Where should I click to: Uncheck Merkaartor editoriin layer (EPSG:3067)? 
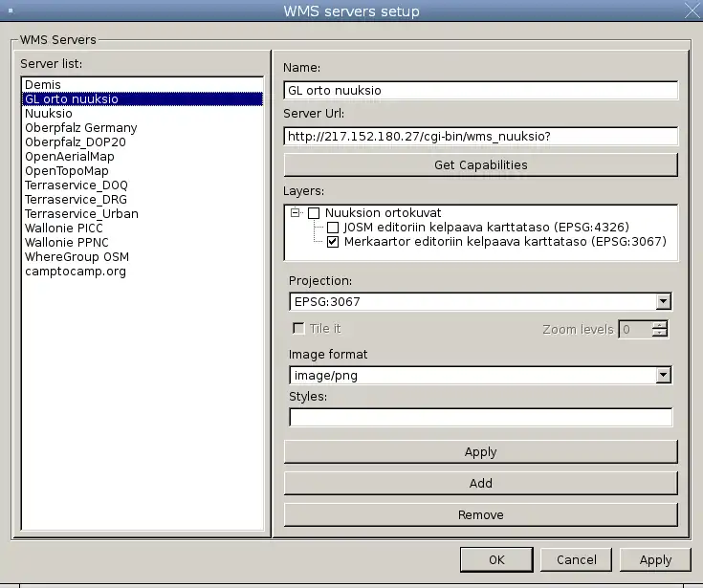(x=333, y=242)
